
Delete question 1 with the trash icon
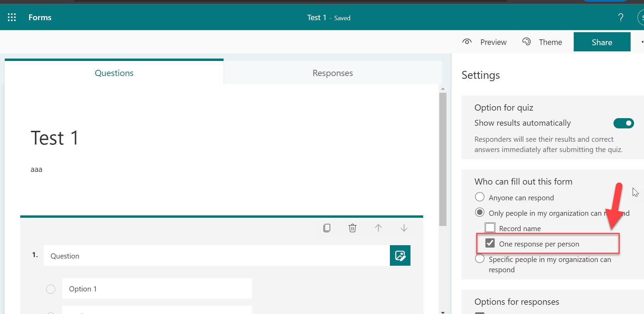[353, 228]
